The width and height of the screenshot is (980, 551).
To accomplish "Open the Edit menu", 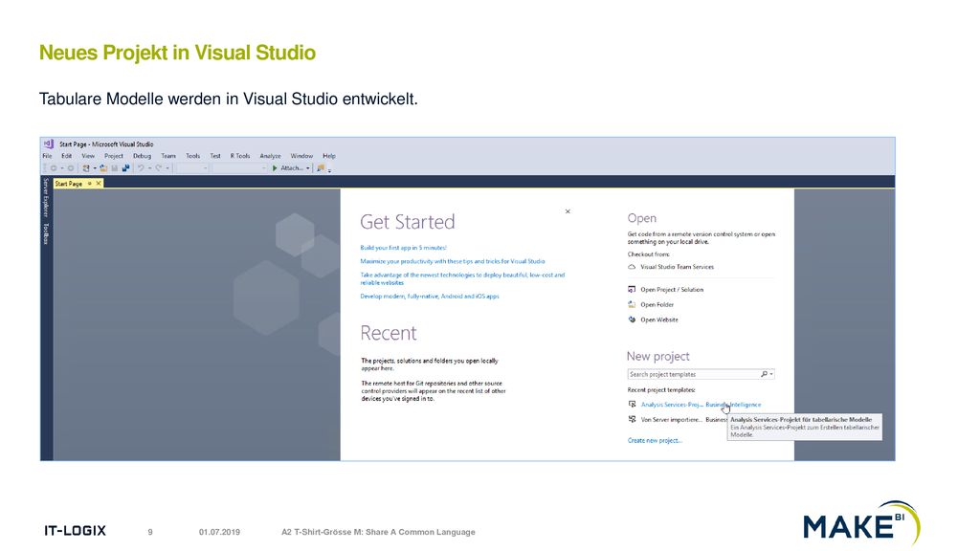I will 66,156.
